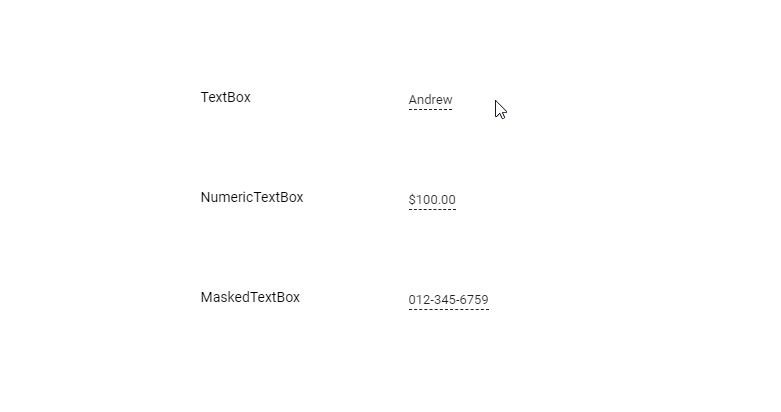Screen dimensions: 781x412
Task: Focus the NumericTextBox row's price field
Action: 432,200
